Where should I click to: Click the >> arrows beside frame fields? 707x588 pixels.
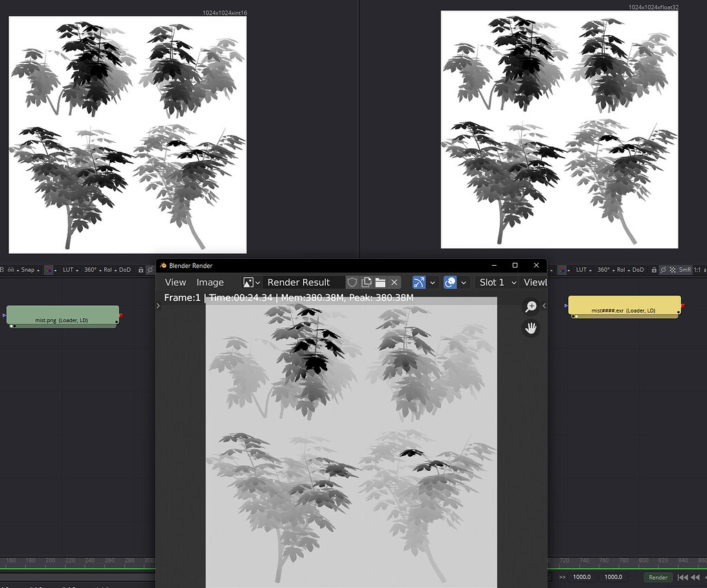[x=562, y=577]
